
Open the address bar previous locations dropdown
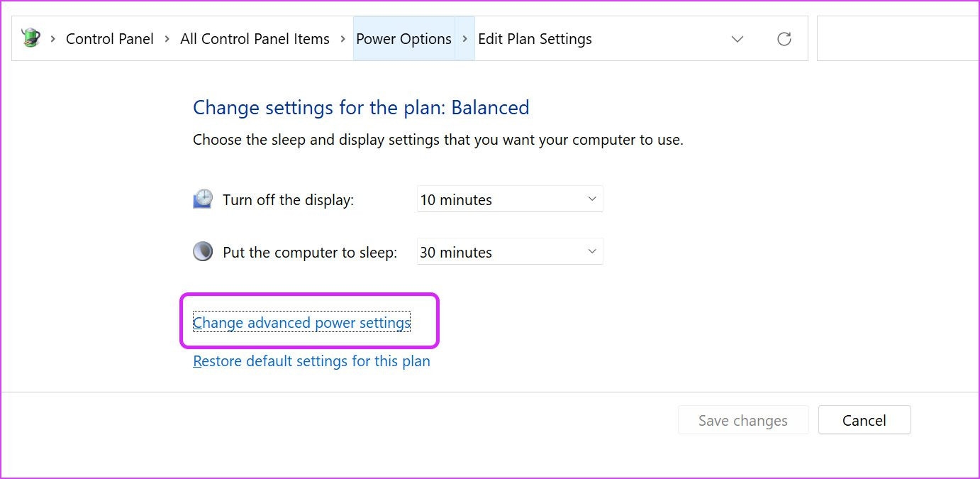[x=737, y=39]
